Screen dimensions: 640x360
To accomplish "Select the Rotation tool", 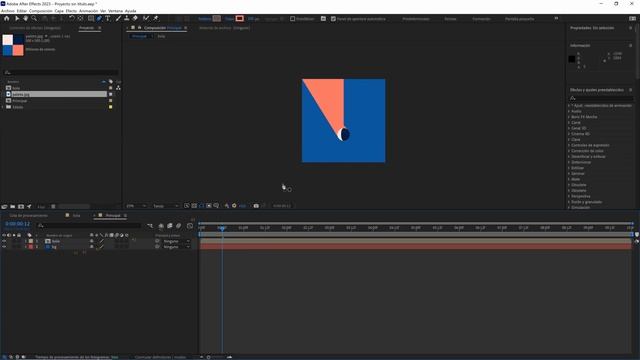I will (72, 18).
